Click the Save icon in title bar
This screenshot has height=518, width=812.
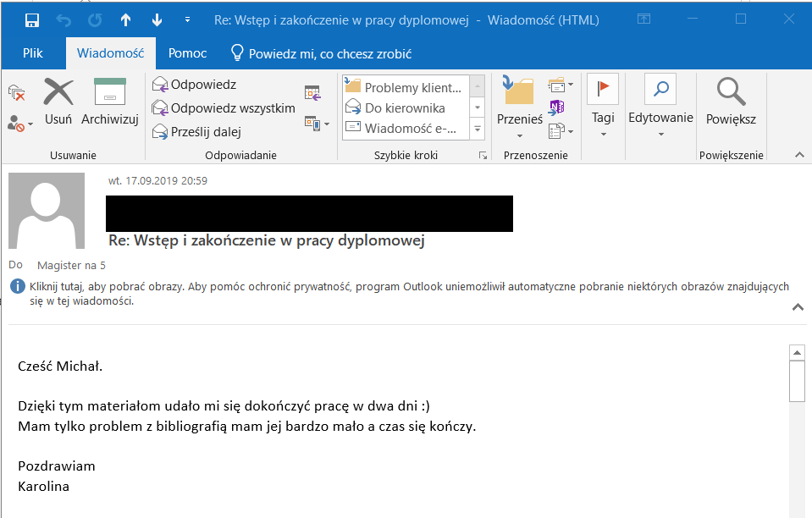31,19
